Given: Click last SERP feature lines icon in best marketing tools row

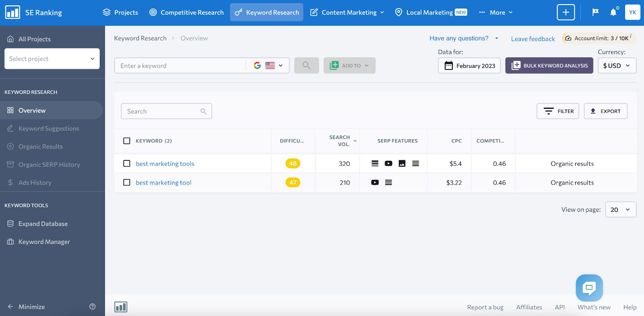Looking at the screenshot, I should pyautogui.click(x=415, y=163).
